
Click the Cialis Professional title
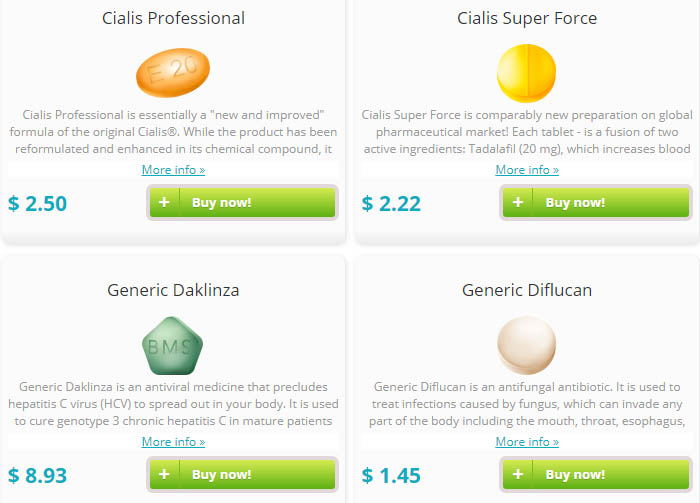173,18
